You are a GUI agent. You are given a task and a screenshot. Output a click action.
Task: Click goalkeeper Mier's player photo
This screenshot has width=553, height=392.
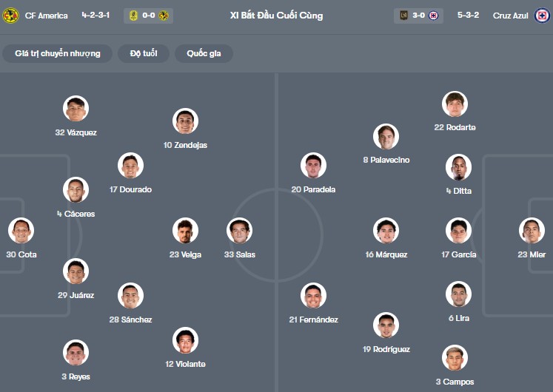[532, 231]
